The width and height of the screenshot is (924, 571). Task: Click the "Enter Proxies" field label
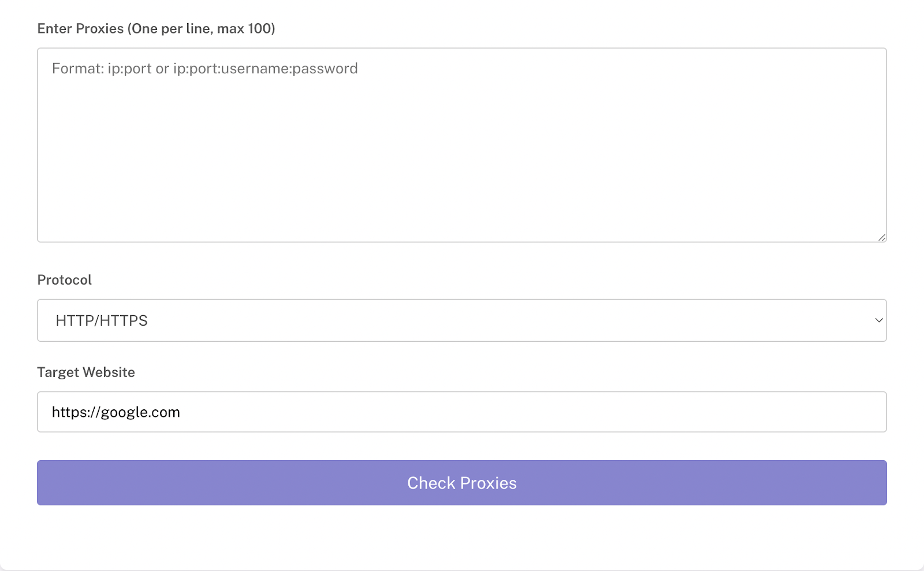coord(156,28)
